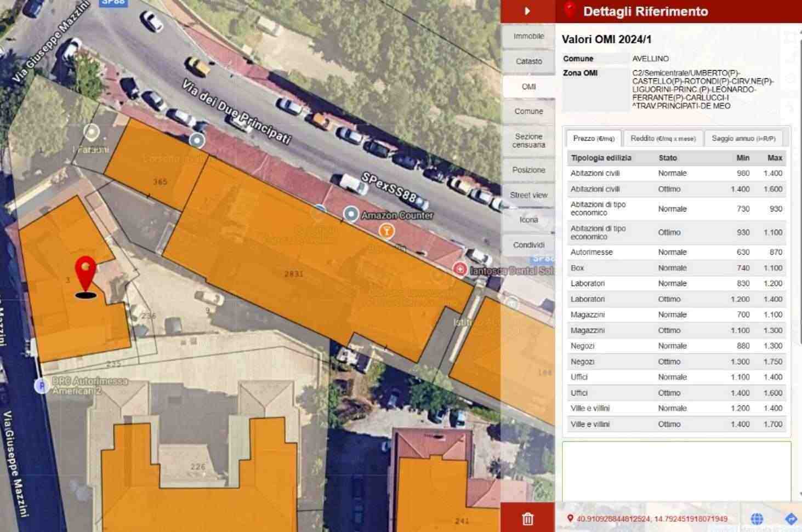Open the Sezione censuaria tab
This screenshot has height=532, width=802.
pos(528,140)
